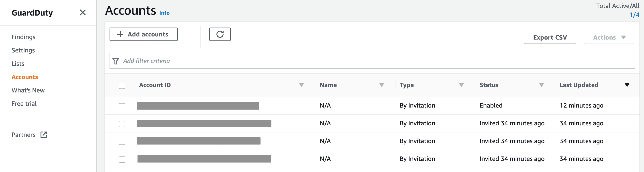Toggle the select-all accounts checkbox

pyautogui.click(x=122, y=86)
